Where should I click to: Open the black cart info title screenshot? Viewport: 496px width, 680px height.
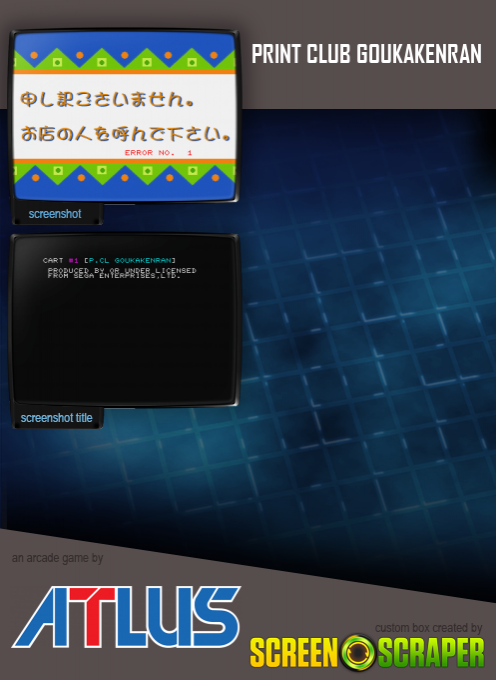[125, 320]
